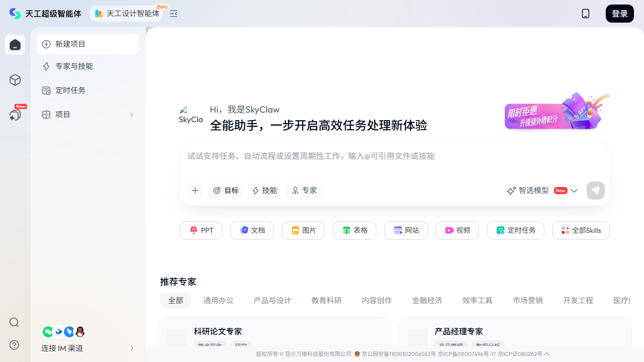Switch to 效率工具 tab
This screenshot has height=362, width=644.
(477, 300)
